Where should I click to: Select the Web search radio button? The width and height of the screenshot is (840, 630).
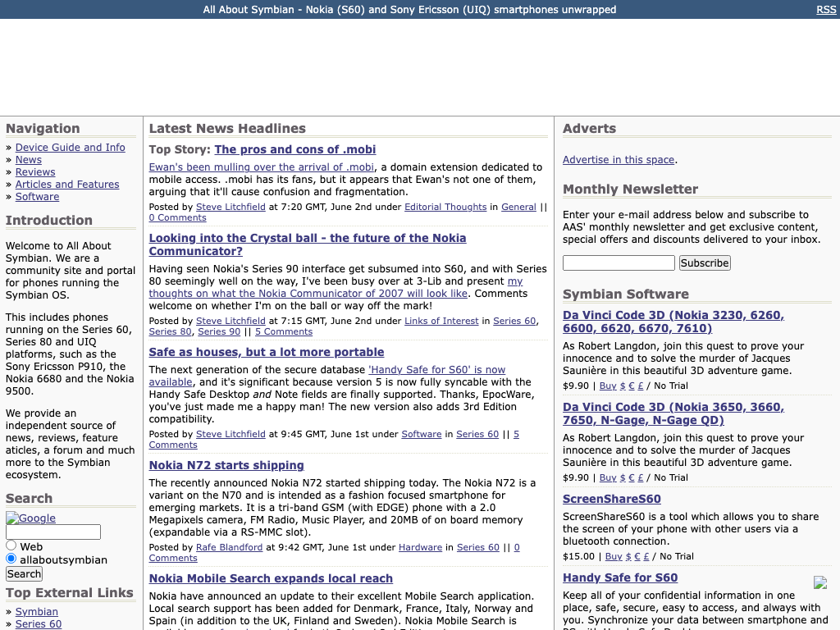(11, 546)
